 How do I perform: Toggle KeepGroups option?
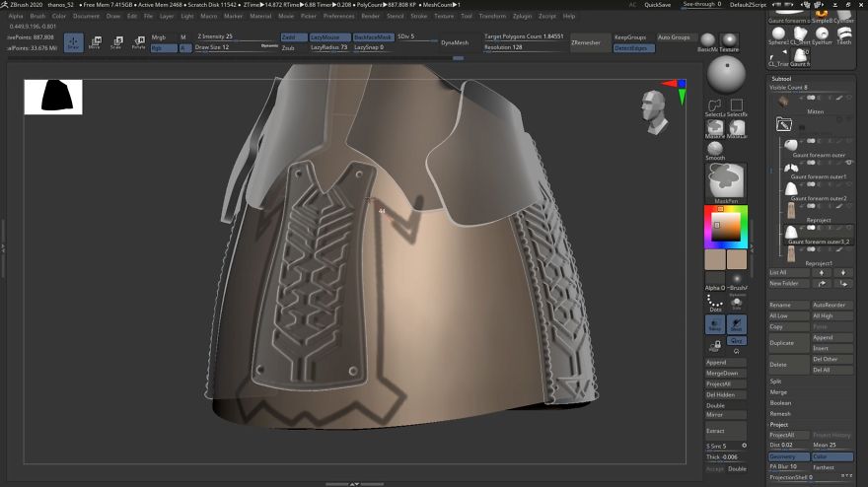pyautogui.click(x=630, y=37)
